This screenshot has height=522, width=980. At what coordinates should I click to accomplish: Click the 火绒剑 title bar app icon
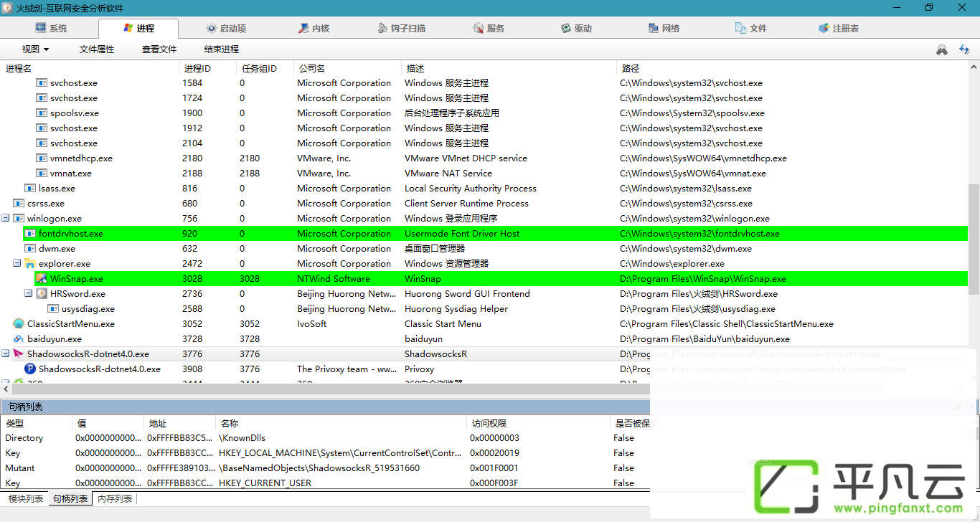[x=7, y=8]
